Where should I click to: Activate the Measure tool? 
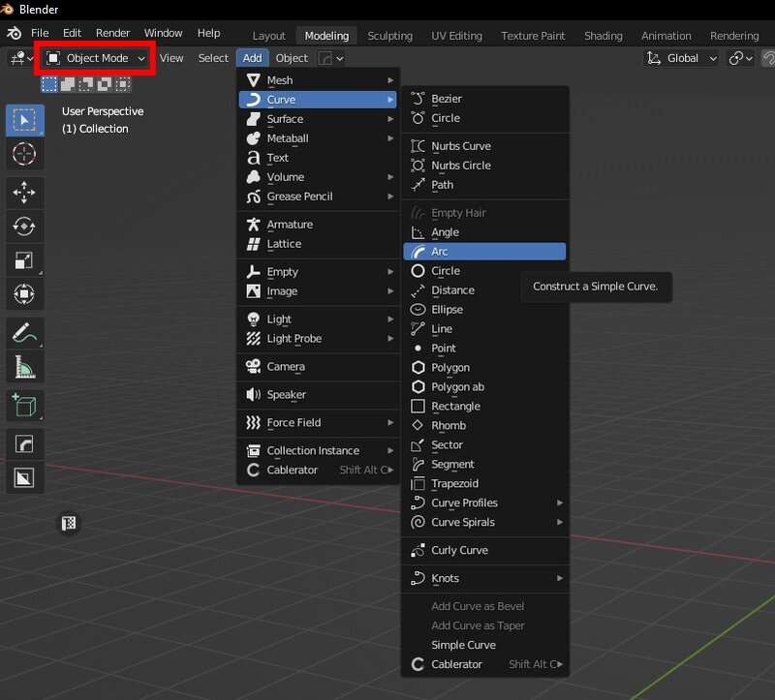(25, 367)
